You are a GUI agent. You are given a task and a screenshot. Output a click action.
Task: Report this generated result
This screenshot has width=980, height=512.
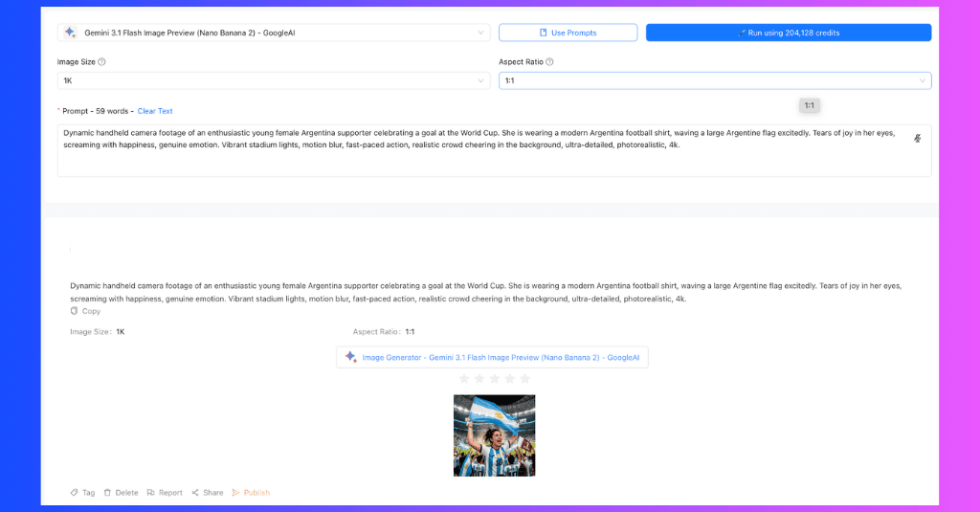pos(165,493)
